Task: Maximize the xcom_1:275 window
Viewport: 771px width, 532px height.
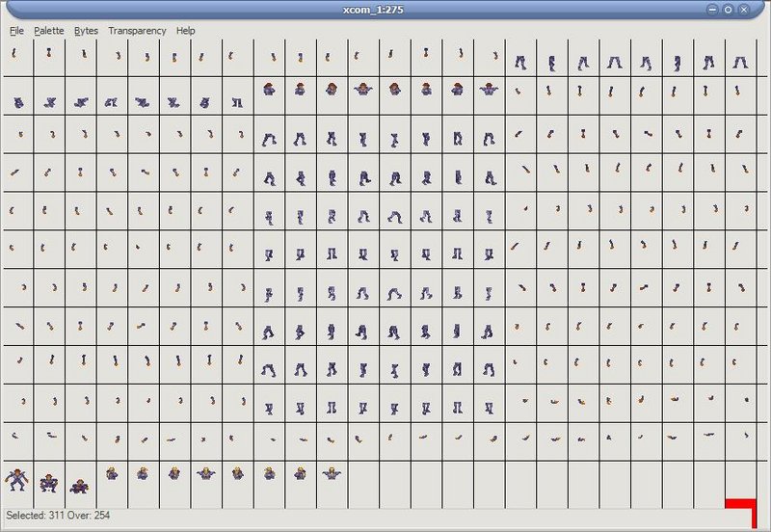Action: (729, 10)
